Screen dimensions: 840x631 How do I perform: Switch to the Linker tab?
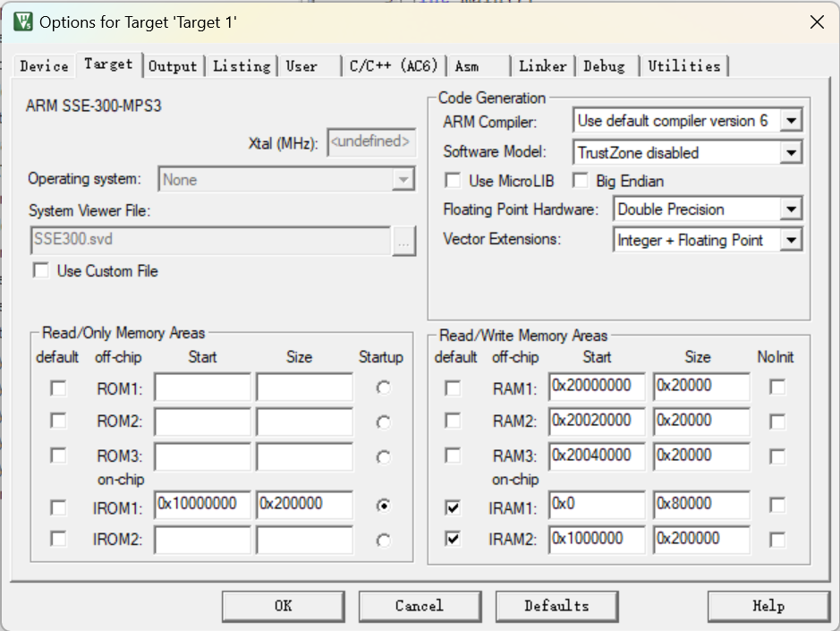tap(543, 66)
